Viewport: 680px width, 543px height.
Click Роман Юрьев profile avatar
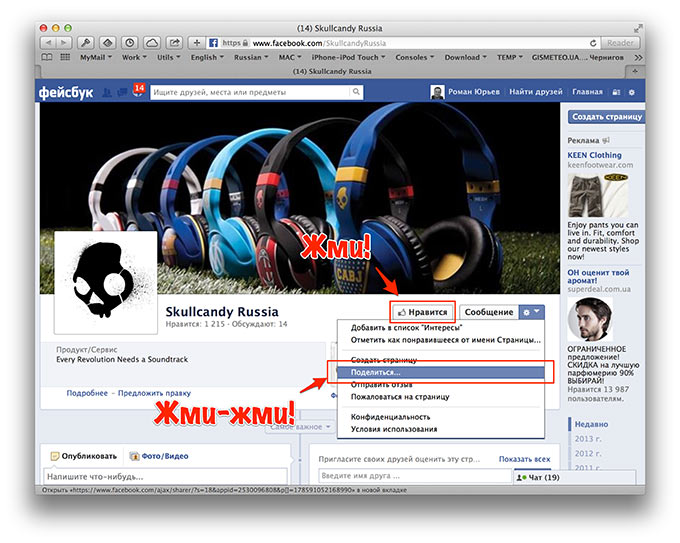coord(437,92)
